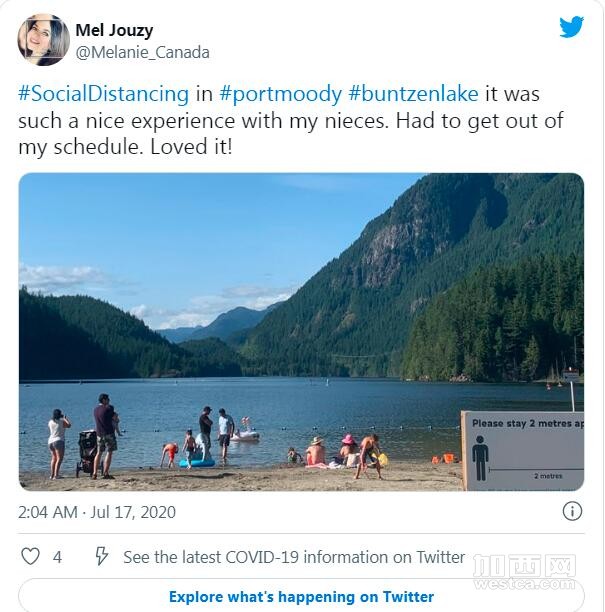
Task: Click the 'Please stay 2 metres' sign in photo
Action: pos(522,451)
